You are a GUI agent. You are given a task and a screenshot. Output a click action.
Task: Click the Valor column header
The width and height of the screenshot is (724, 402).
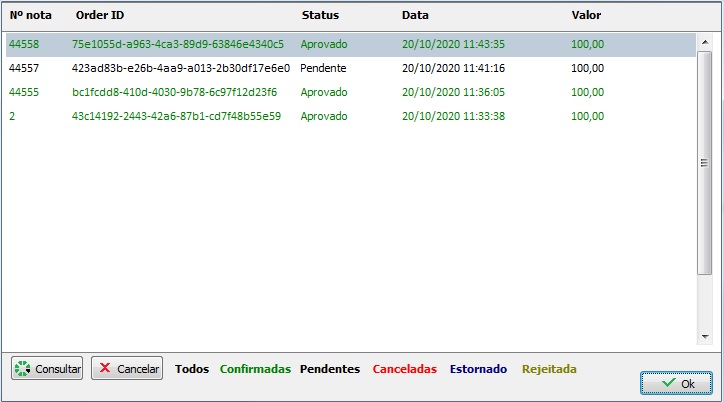(x=585, y=16)
